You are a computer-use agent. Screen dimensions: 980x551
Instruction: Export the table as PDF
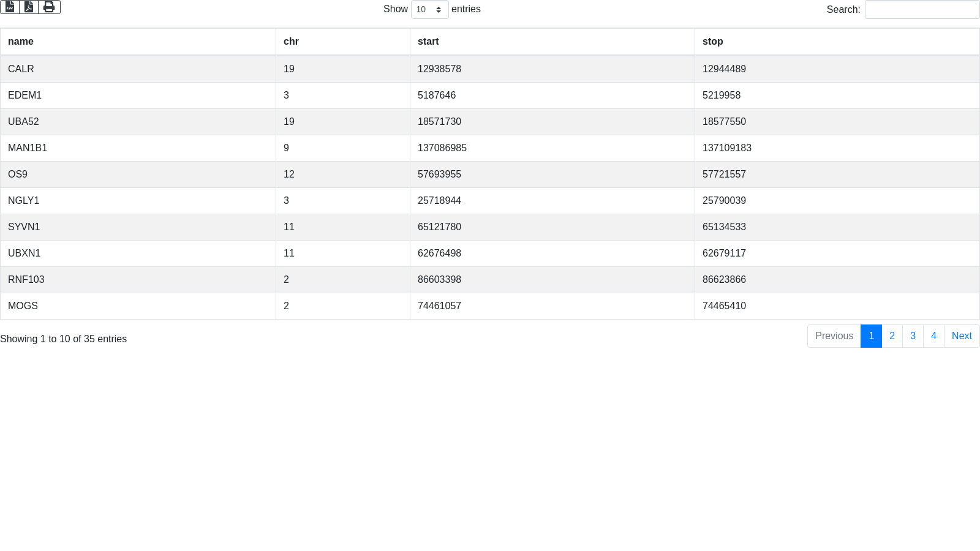pyautogui.click(x=29, y=7)
